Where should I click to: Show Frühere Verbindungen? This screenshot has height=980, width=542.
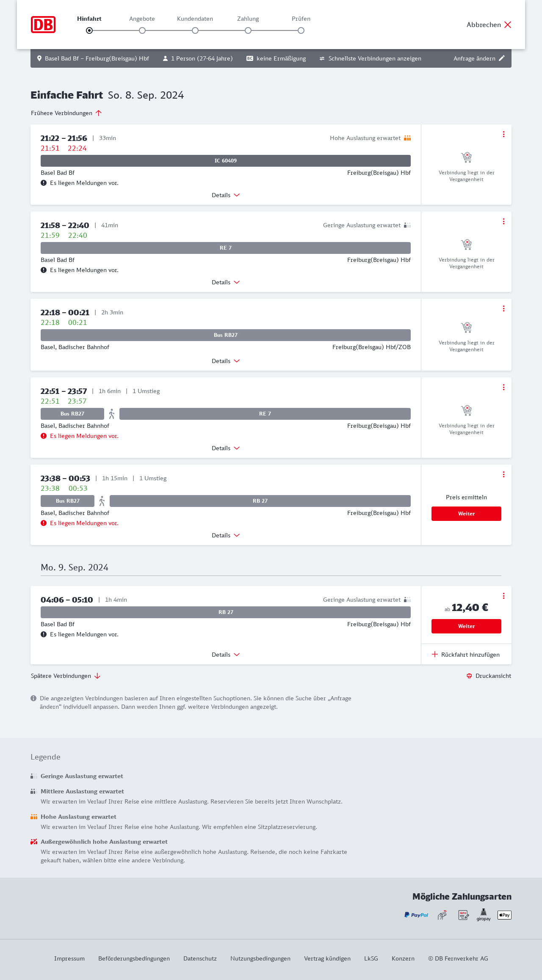point(66,113)
